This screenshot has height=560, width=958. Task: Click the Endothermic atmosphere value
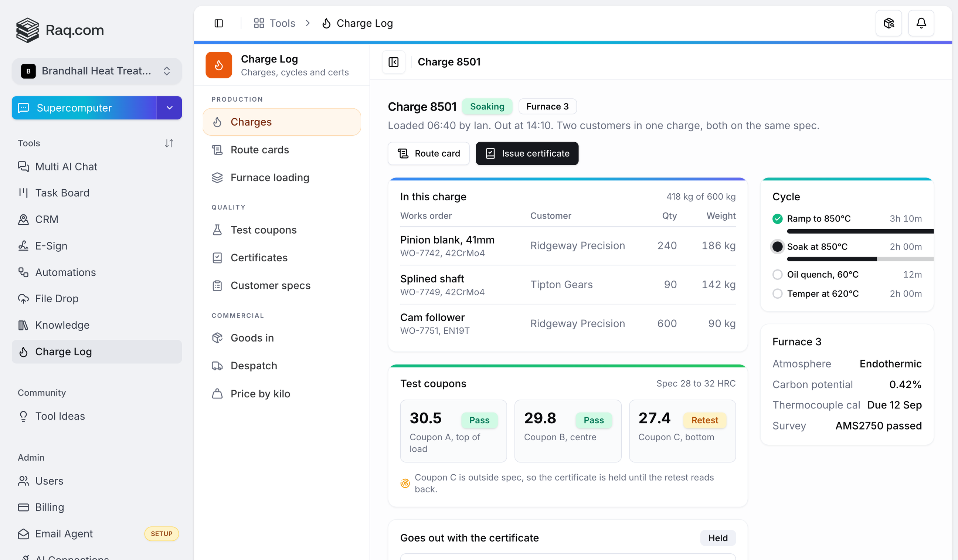tap(890, 364)
